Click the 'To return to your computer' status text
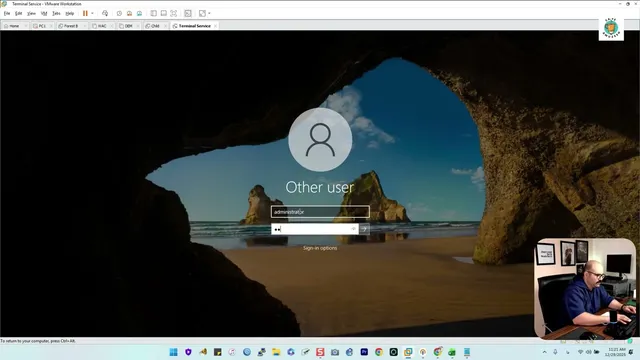Viewport: 640px width, 360px height. point(38,341)
